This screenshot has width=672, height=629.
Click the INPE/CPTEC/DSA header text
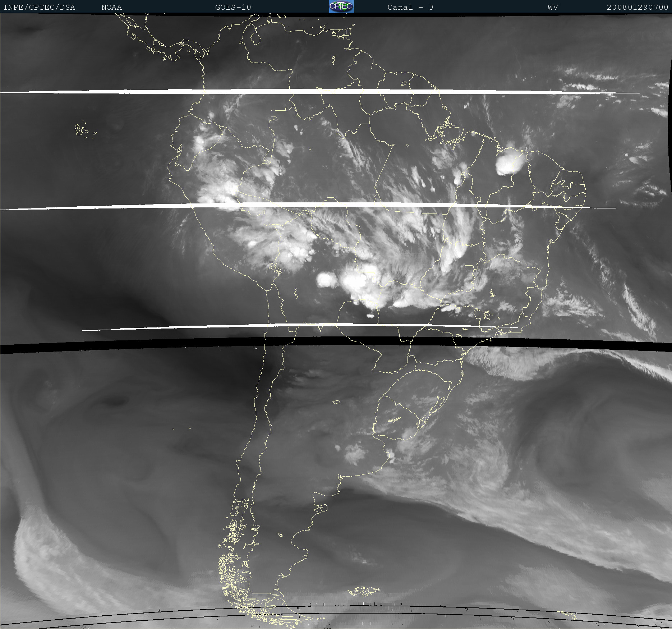pos(39,7)
